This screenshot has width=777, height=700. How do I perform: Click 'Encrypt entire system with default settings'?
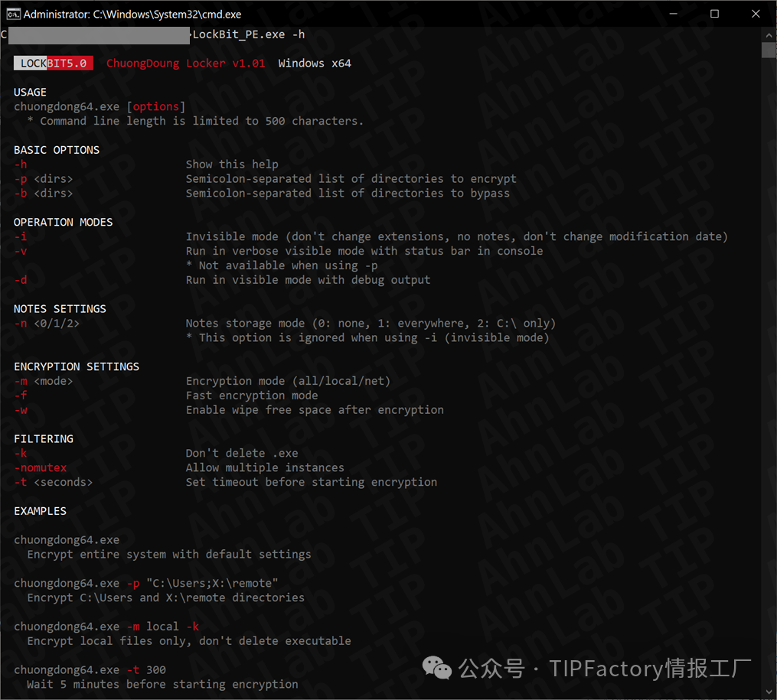click(169, 555)
